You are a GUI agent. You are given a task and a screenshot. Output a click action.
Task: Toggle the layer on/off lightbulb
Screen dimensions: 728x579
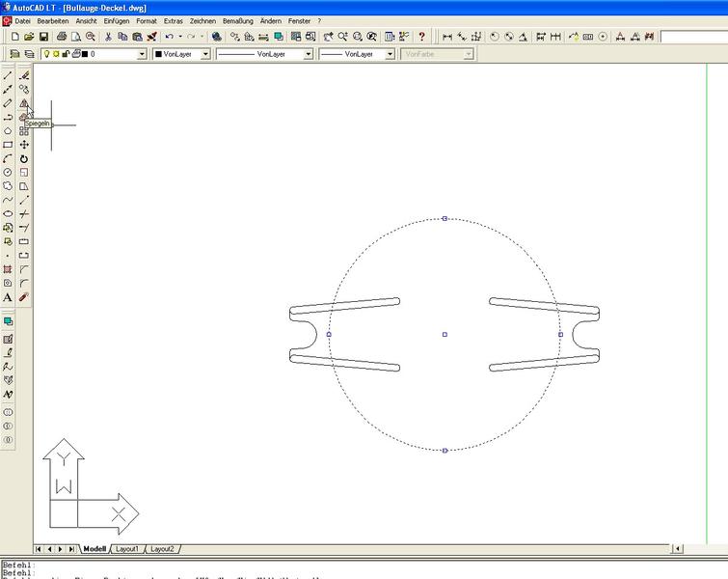(x=46, y=54)
